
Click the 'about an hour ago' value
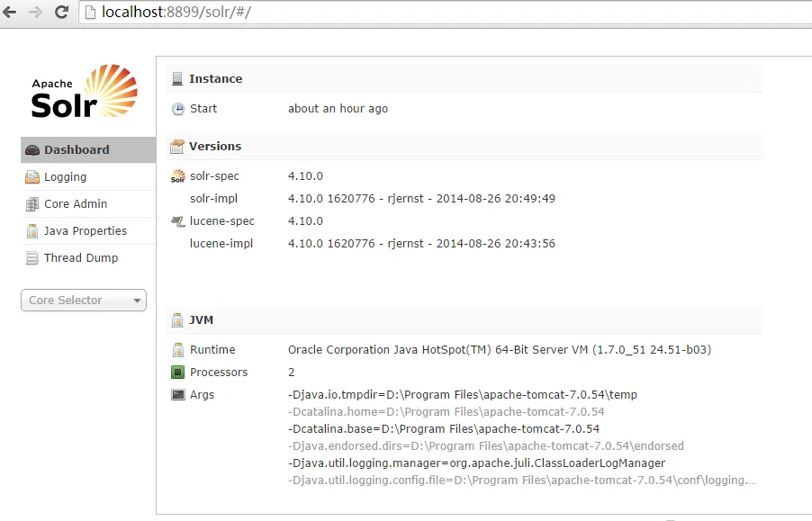[338, 109]
